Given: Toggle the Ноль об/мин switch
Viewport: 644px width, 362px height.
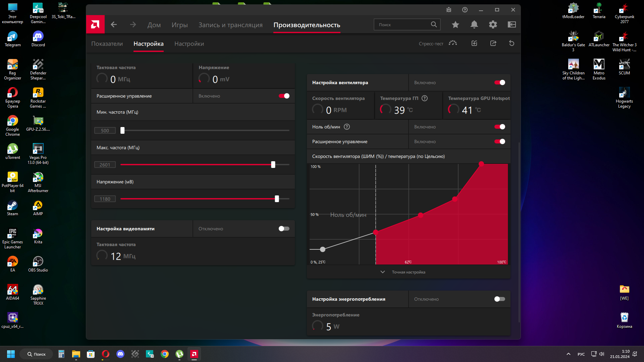Looking at the screenshot, I should click(499, 127).
